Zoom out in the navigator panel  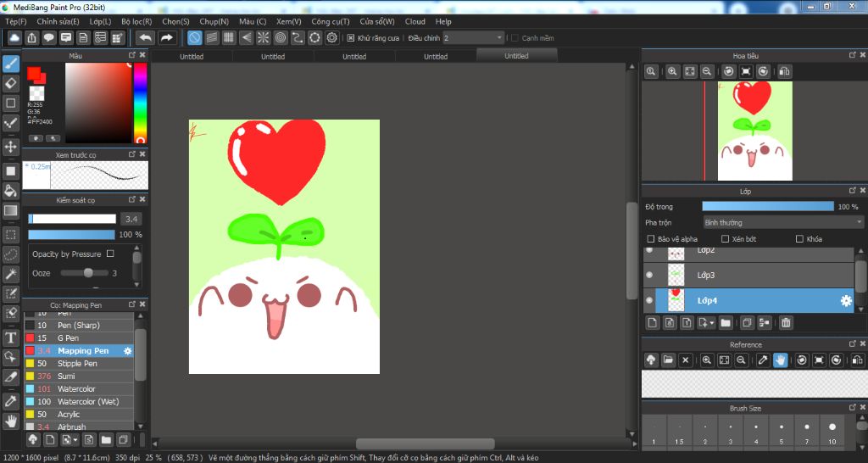pos(706,71)
